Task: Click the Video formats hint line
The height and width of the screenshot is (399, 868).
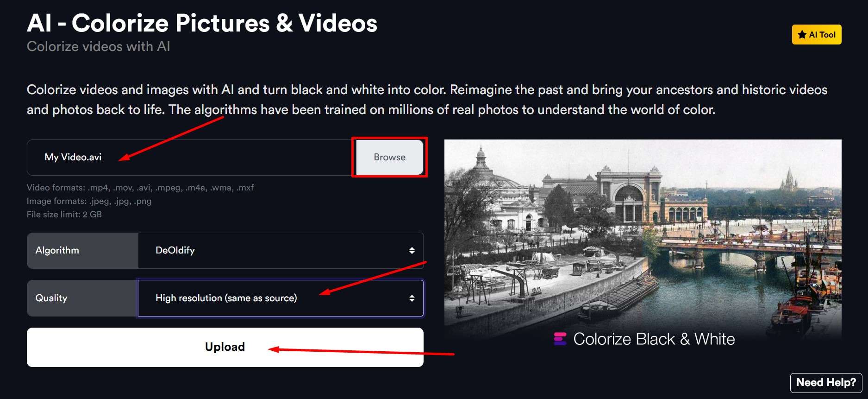Action: 140,188
